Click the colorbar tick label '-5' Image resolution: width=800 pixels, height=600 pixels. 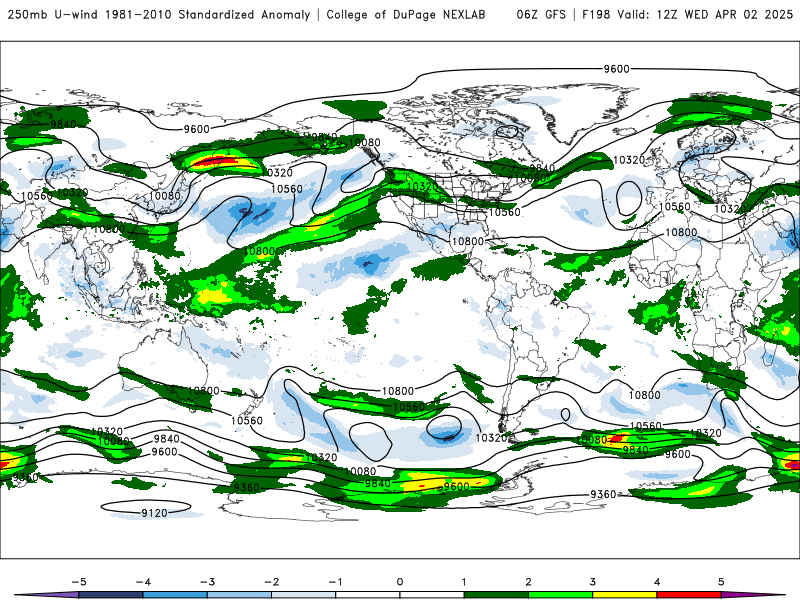coord(79,582)
